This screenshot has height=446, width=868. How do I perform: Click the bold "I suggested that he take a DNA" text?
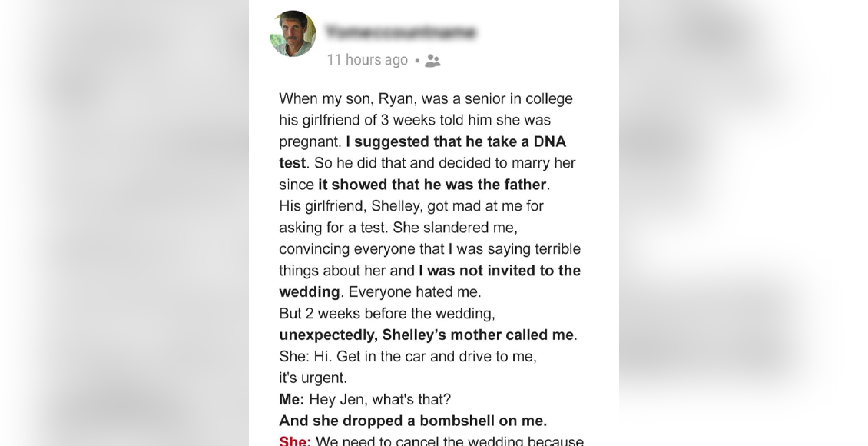tap(456, 141)
